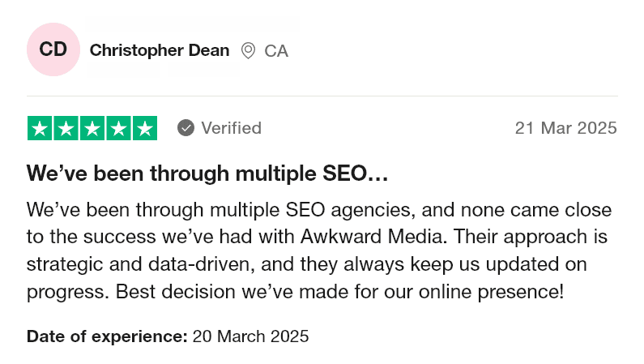This screenshot has height=364, width=644.
Task: Click the third green rating star
Action: [92, 128]
